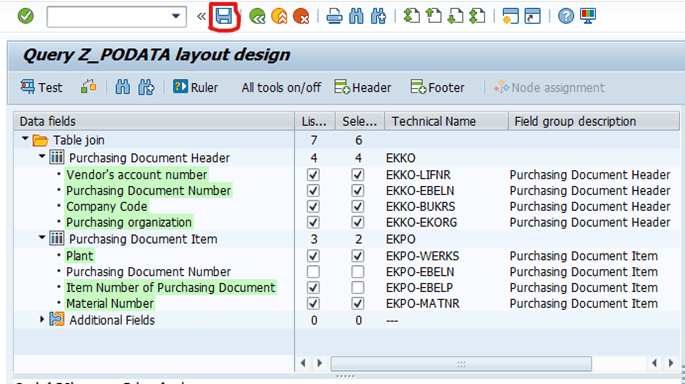The width and height of the screenshot is (685, 384).
Task: Click the horizontal scrollbar thumb
Action: coord(461,363)
